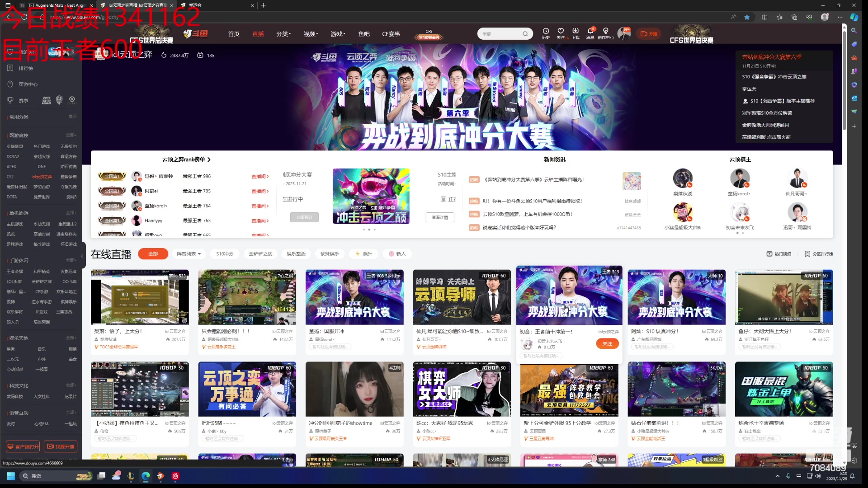Open the 历史 history clock icon
The image size is (868, 488).
pyautogui.click(x=546, y=31)
